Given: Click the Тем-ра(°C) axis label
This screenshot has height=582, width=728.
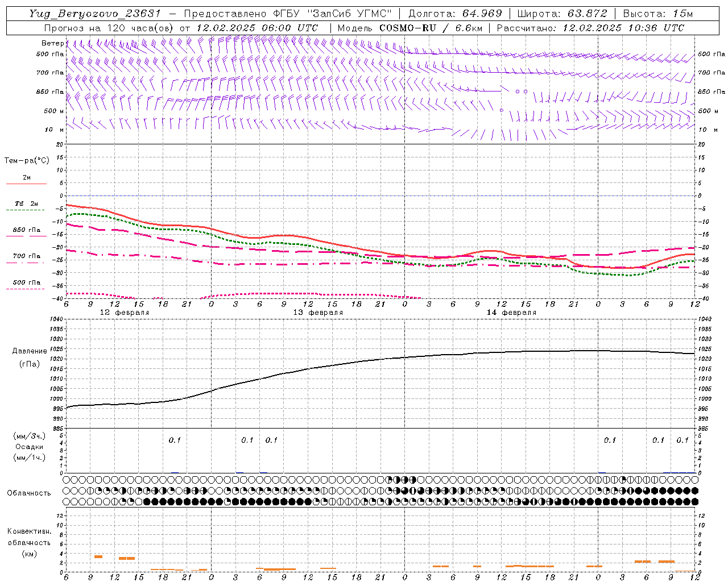Looking at the screenshot, I should (x=27, y=161).
